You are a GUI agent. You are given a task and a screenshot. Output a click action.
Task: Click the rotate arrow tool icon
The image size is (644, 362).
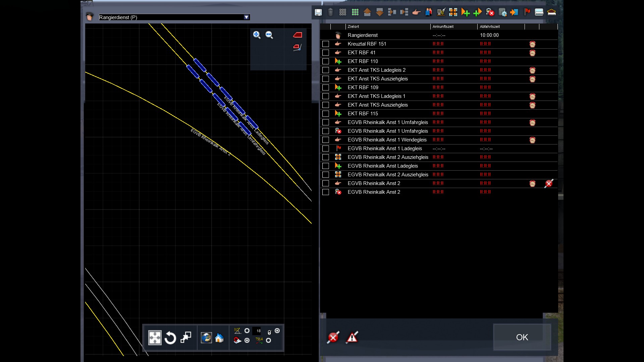click(170, 338)
